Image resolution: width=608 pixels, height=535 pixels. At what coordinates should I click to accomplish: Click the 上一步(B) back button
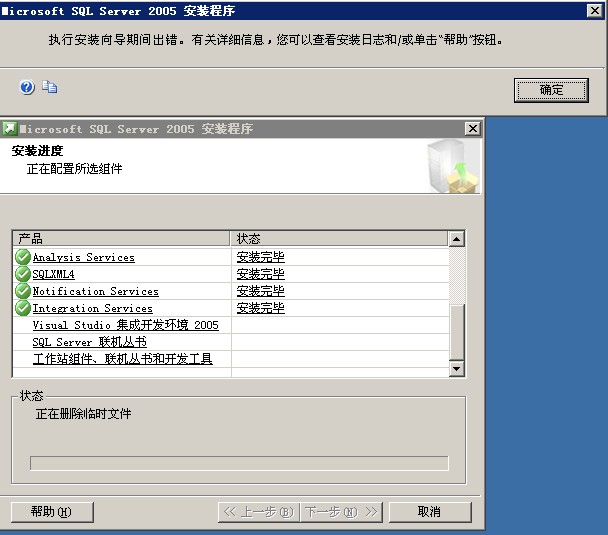click(x=259, y=512)
